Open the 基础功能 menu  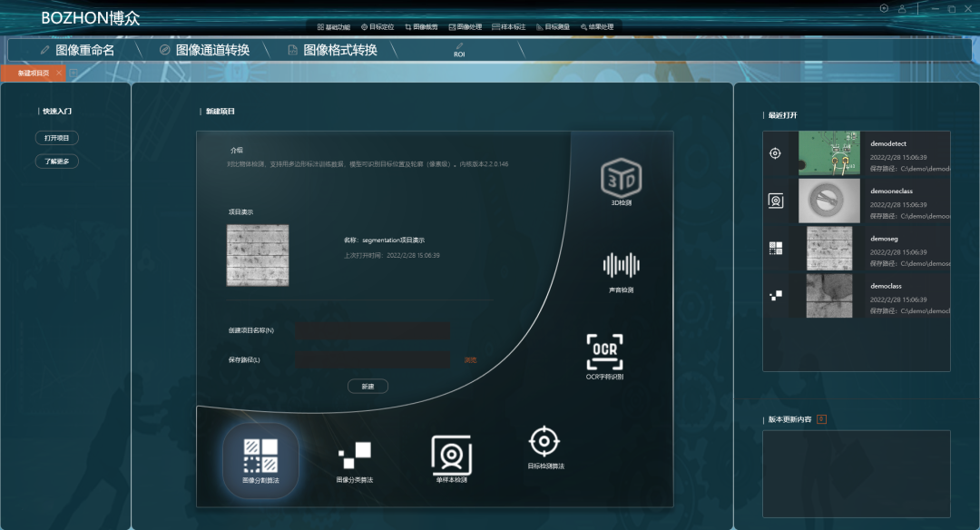tap(333, 27)
